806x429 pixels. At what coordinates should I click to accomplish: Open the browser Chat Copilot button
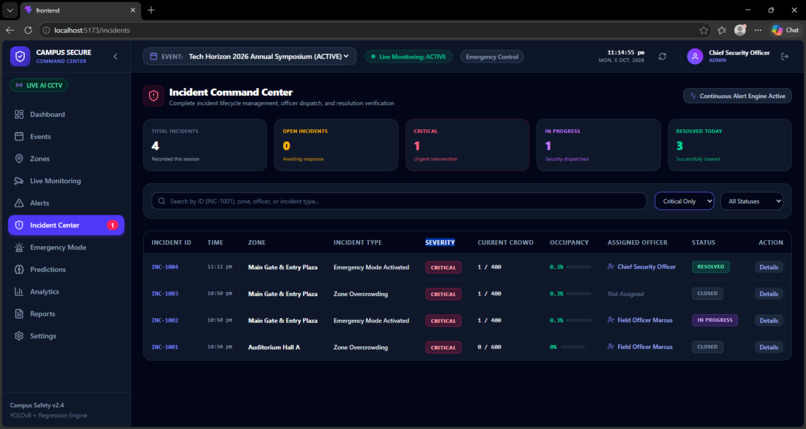(785, 30)
